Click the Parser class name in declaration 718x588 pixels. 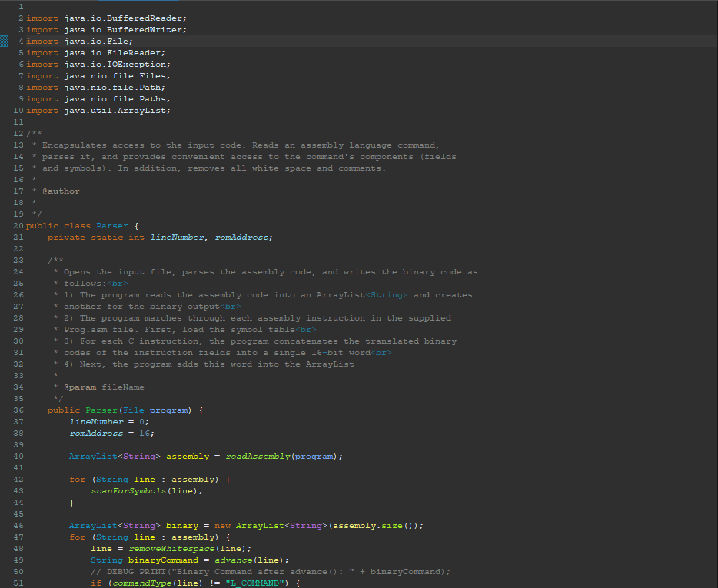coord(111,226)
